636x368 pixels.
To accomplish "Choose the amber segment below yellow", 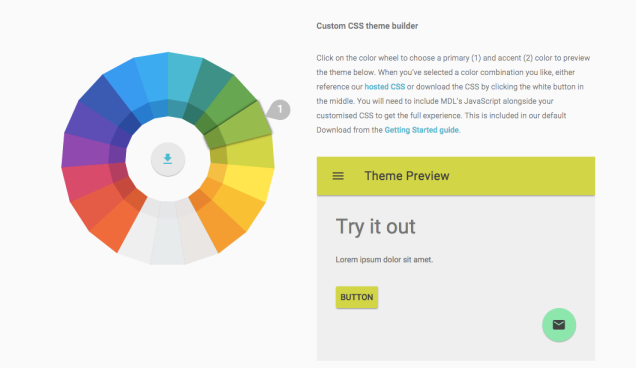I will [x=237, y=205].
